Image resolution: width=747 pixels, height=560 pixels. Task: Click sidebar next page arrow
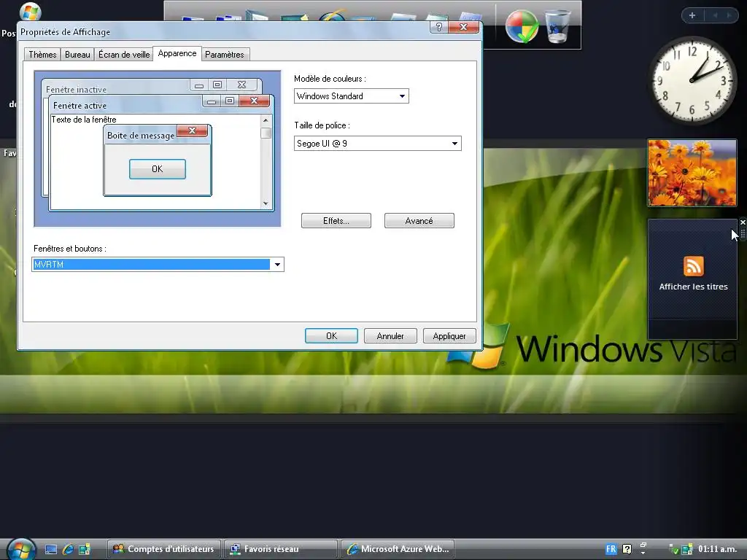point(729,15)
